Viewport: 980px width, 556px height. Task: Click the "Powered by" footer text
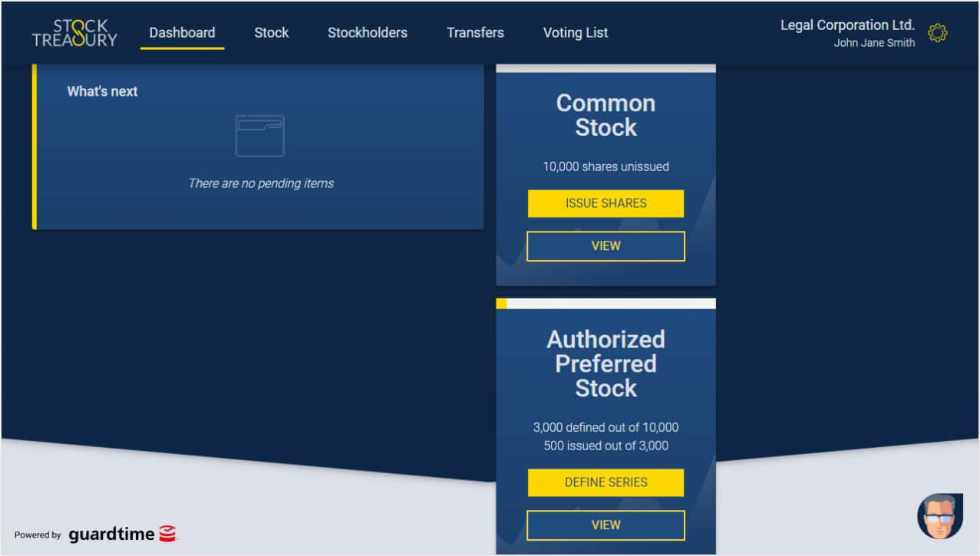[38, 535]
